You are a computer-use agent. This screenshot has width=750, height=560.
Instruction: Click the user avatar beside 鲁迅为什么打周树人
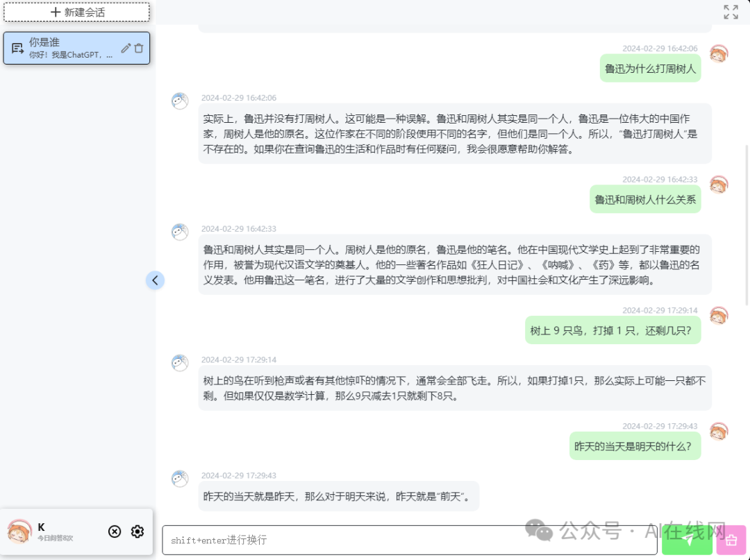pyautogui.click(x=719, y=53)
